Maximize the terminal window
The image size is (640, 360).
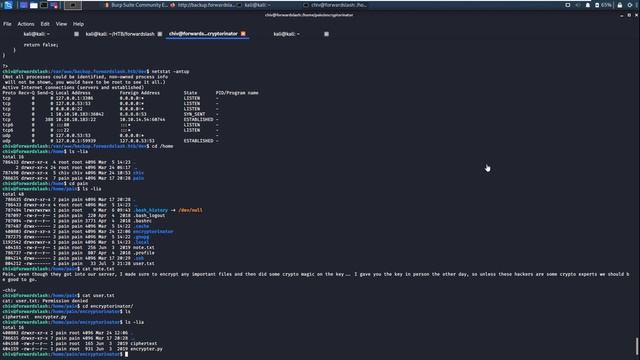tap(629, 15)
